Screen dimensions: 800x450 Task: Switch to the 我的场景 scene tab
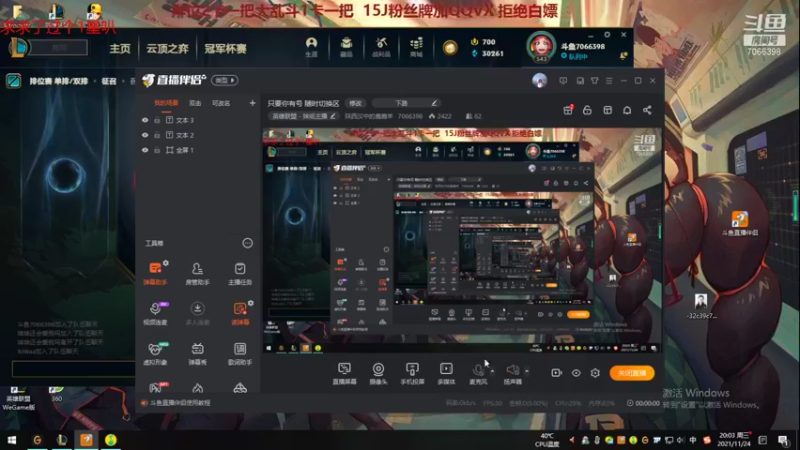pyautogui.click(x=166, y=103)
